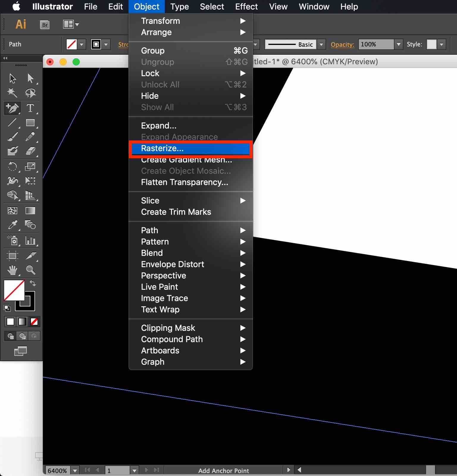Click the change screen mode icon

[21, 351]
